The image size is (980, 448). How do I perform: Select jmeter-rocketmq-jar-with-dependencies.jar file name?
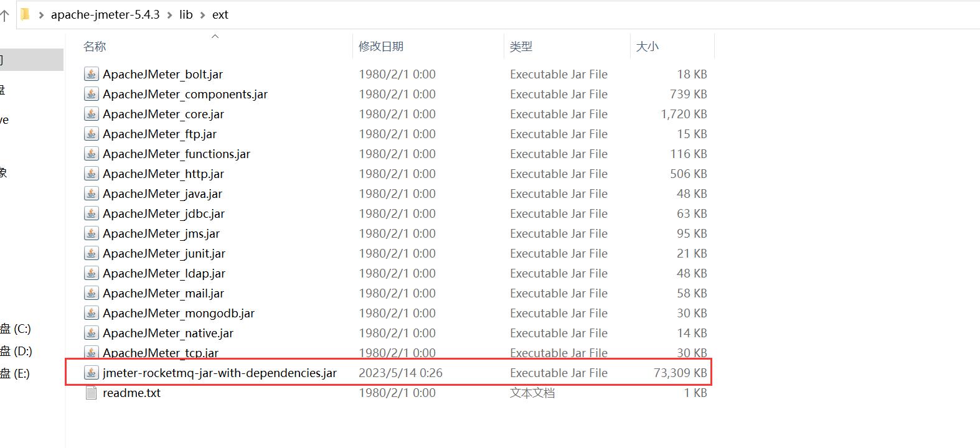(220, 373)
